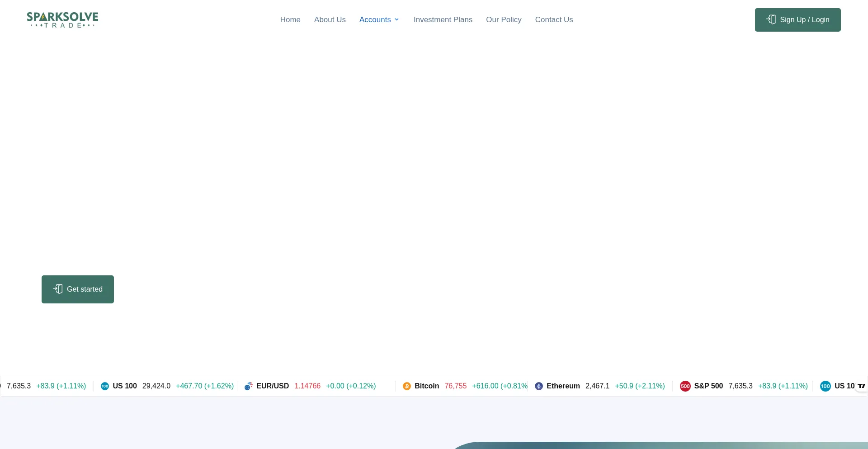868x449 pixels.
Task: Select Bitcoin price 76,755
Action: click(456, 386)
